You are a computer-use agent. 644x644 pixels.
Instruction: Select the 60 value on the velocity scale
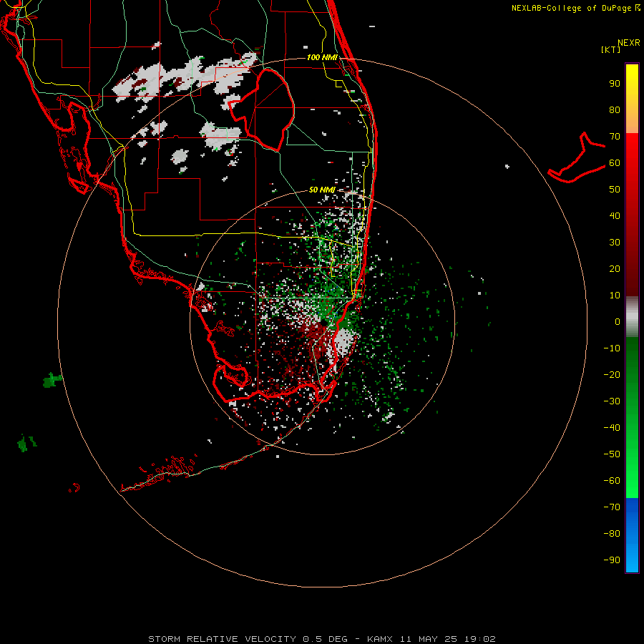point(615,162)
